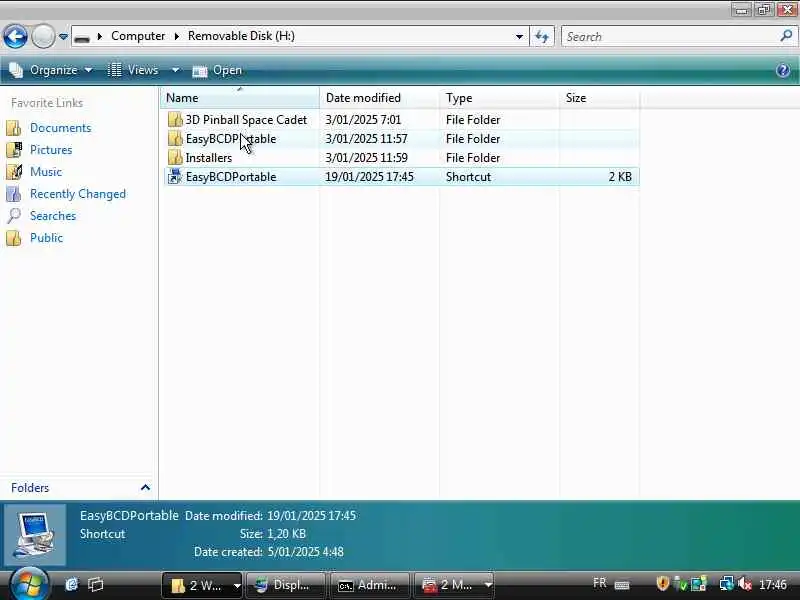
Task: Click the keyboard icon in language bar
Action: (621, 585)
